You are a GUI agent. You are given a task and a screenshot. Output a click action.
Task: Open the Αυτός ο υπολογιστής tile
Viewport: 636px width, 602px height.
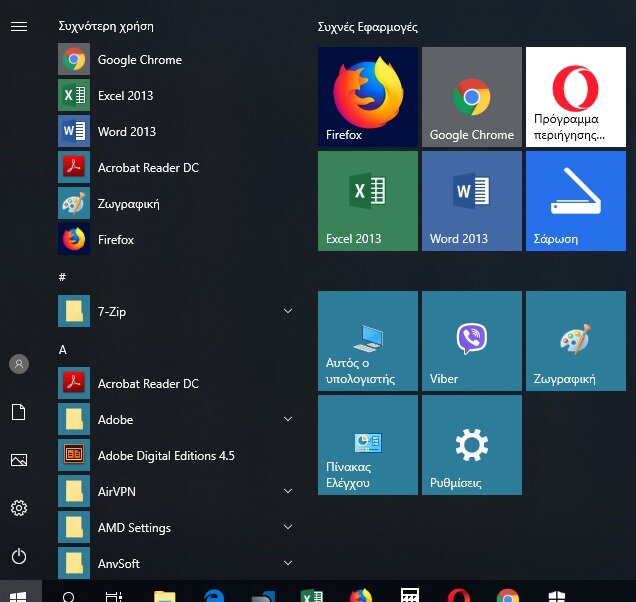click(x=368, y=341)
